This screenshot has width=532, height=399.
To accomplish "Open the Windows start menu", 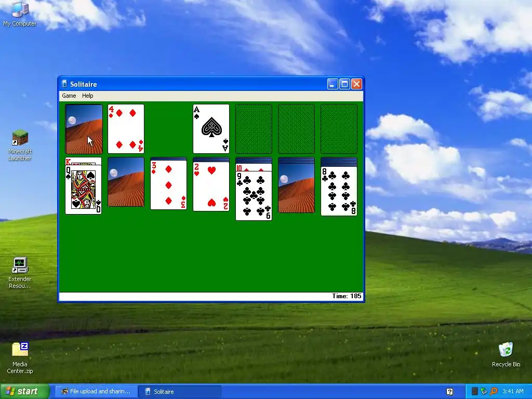I will click(24, 391).
